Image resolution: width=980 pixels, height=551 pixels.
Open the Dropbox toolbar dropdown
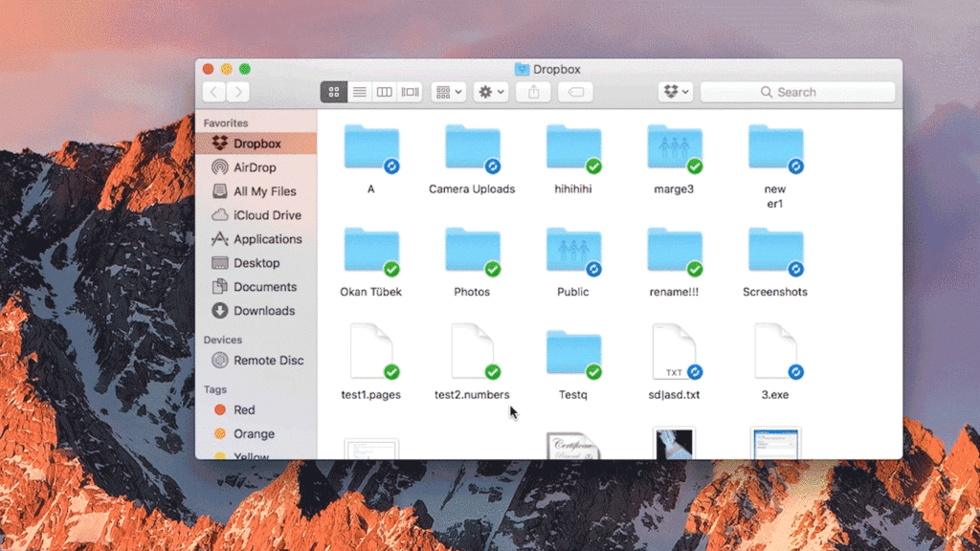pyautogui.click(x=676, y=92)
